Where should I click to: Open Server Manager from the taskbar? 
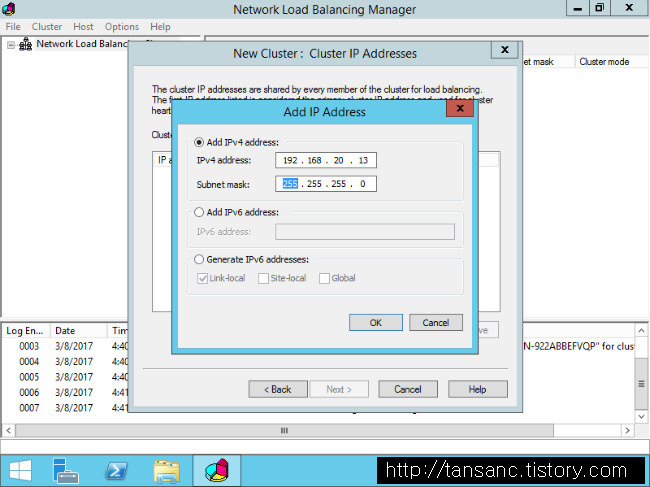pos(65,471)
